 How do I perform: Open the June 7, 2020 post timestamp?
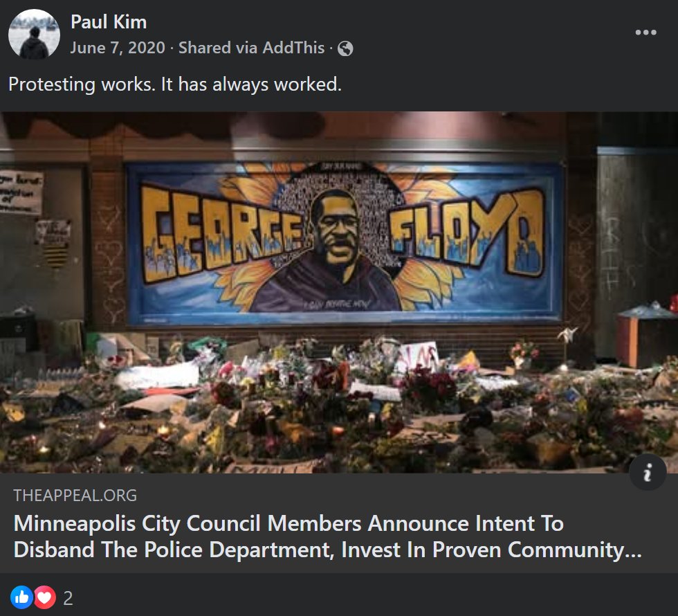(x=118, y=48)
